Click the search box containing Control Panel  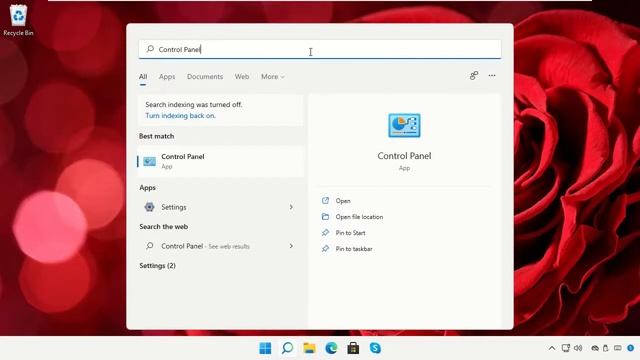click(x=320, y=49)
